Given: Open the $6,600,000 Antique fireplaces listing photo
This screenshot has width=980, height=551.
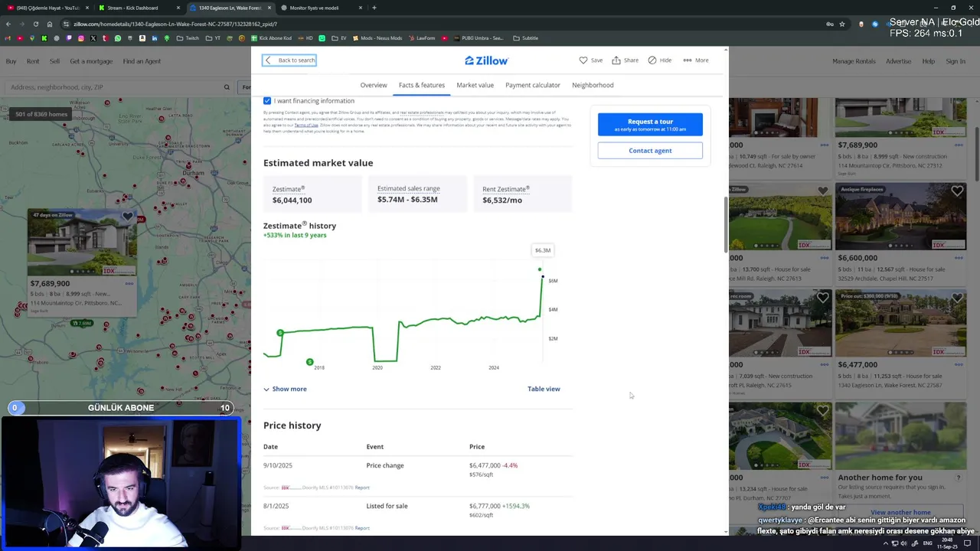Looking at the screenshot, I should coord(900,217).
